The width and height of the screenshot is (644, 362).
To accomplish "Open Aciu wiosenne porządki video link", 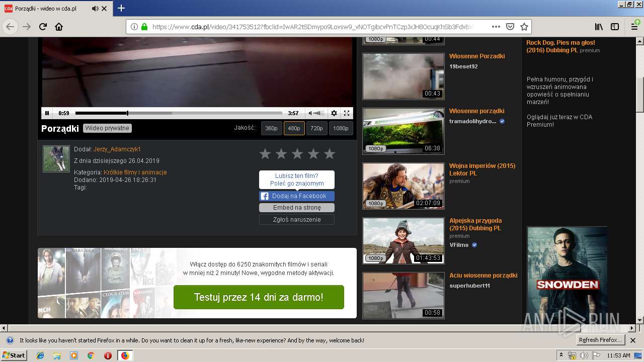I will pos(483,276).
